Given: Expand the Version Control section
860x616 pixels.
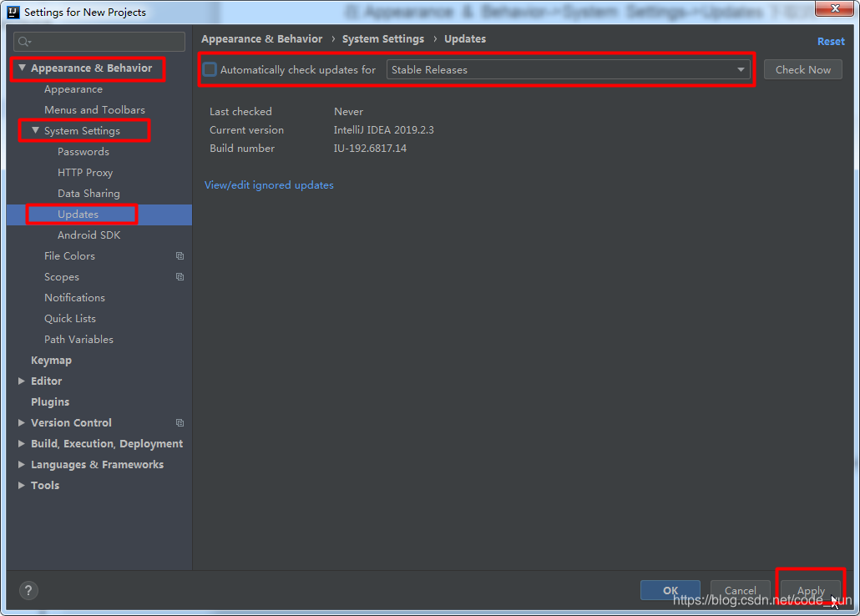Looking at the screenshot, I should click(x=22, y=423).
